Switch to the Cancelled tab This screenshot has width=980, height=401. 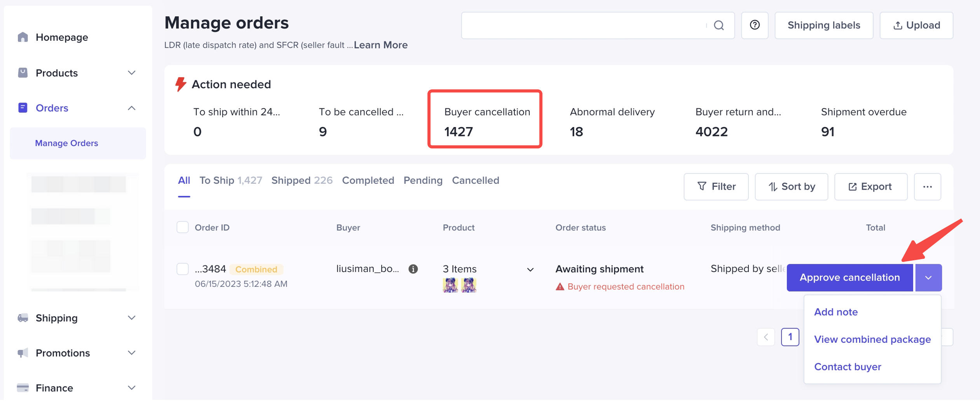pyautogui.click(x=475, y=181)
